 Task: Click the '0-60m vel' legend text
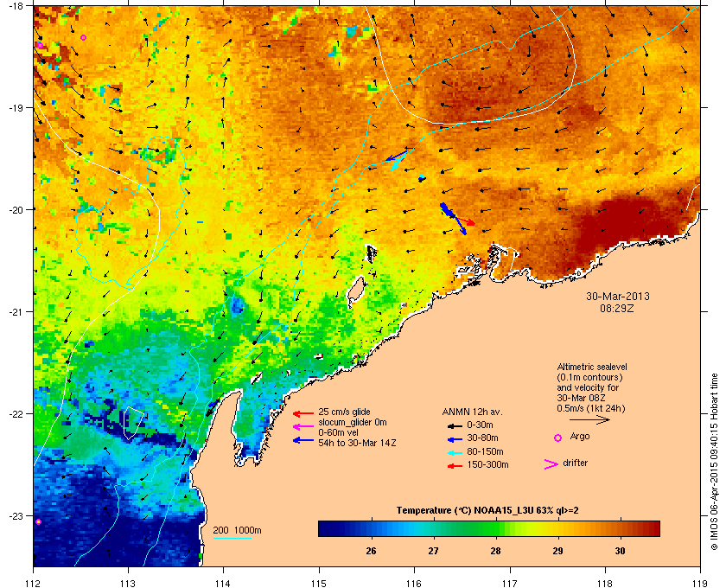pos(339,432)
